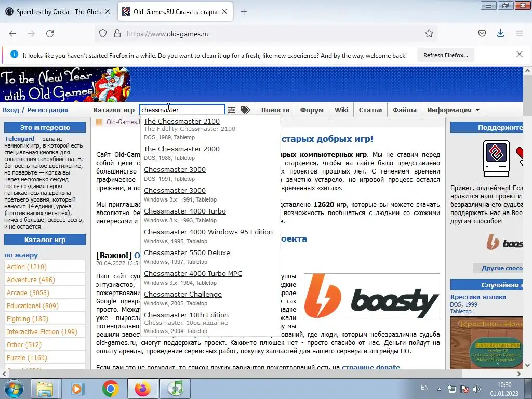Select The Chessmaster 2100 suggestion

click(181, 121)
